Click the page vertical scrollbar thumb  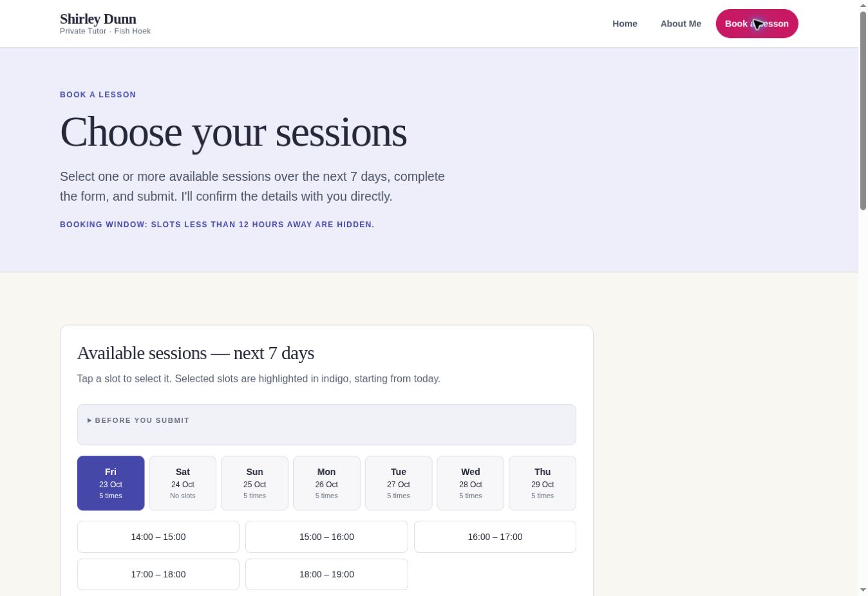pyautogui.click(x=863, y=111)
